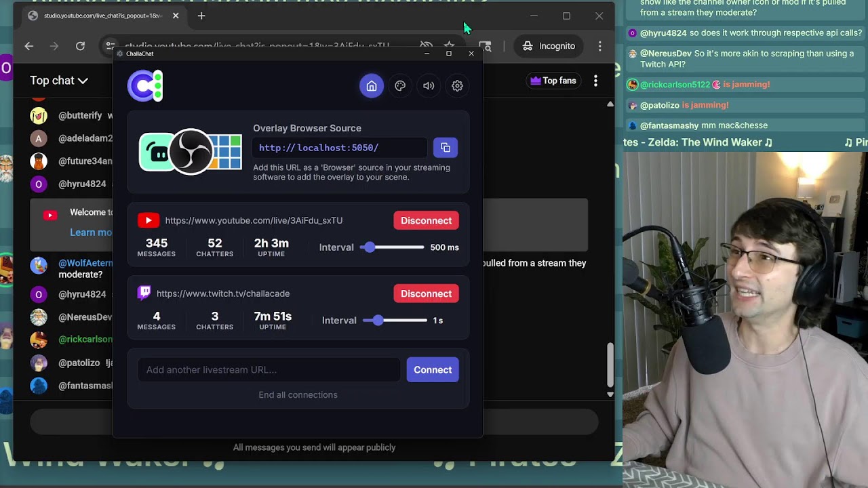Click the YouTube icon beside the stream URL
Image resolution: width=868 pixels, height=488 pixels.
[149, 220]
